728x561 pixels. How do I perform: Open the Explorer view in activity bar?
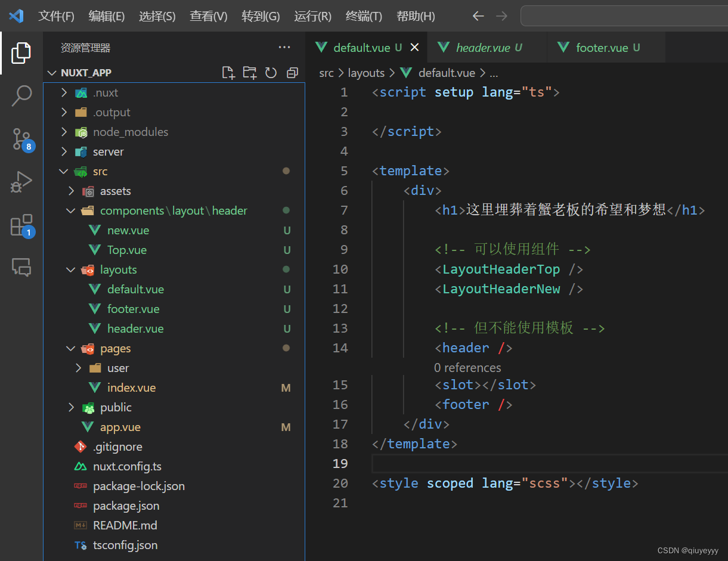[21, 53]
